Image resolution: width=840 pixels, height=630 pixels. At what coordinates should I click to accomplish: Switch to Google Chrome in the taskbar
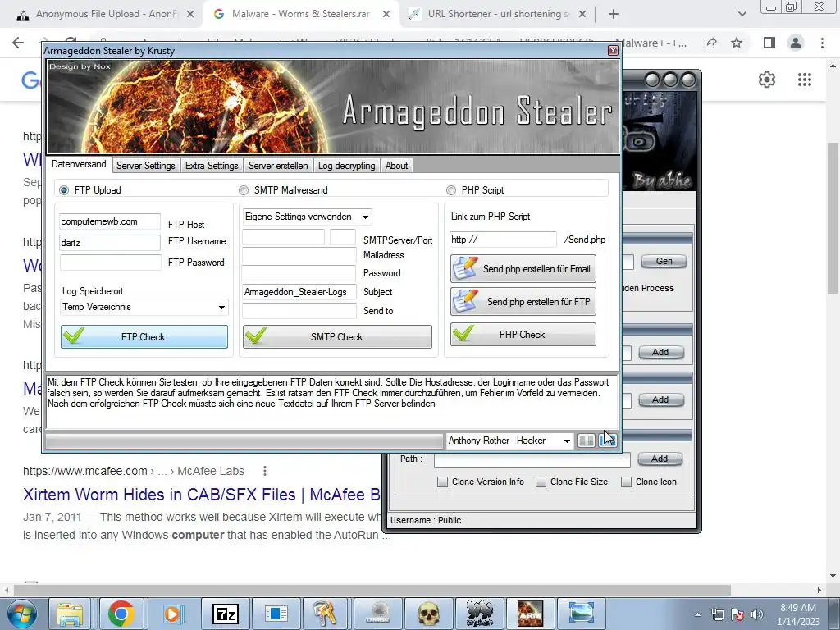[x=121, y=614]
